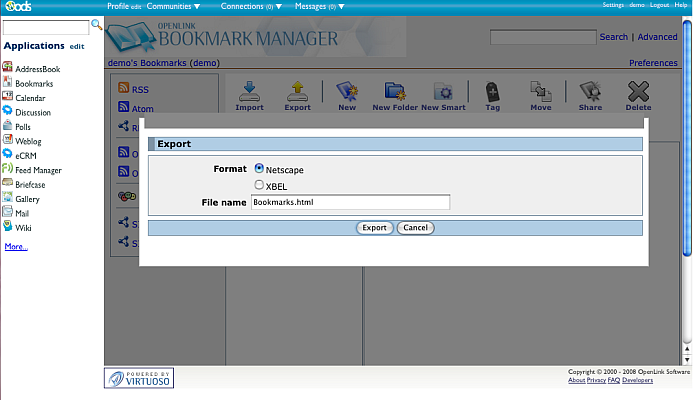This screenshot has width=700, height=400.
Task: Select XBEL export format
Action: pyautogui.click(x=259, y=184)
